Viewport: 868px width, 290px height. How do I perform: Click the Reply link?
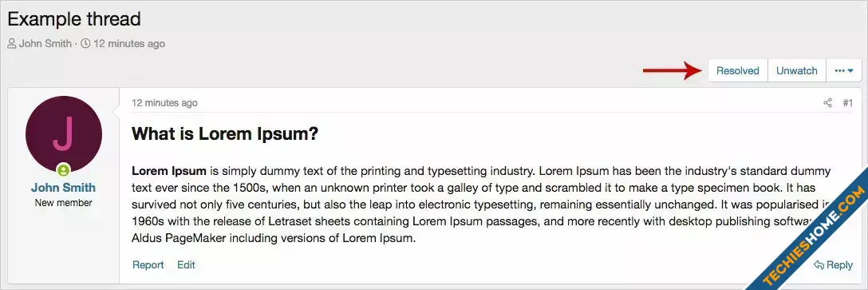[x=833, y=265]
